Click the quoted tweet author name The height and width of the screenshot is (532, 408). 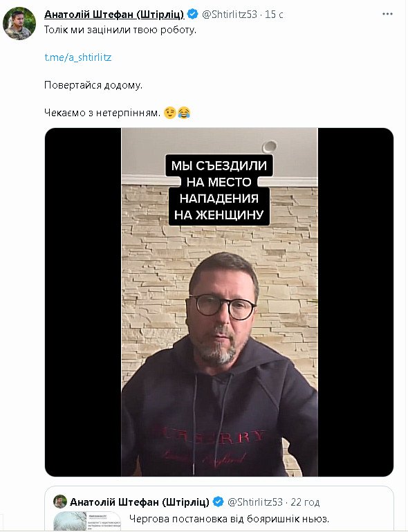[x=140, y=502]
